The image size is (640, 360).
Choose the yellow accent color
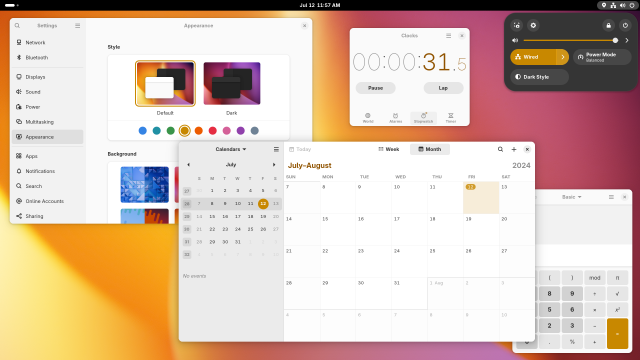pos(184,131)
